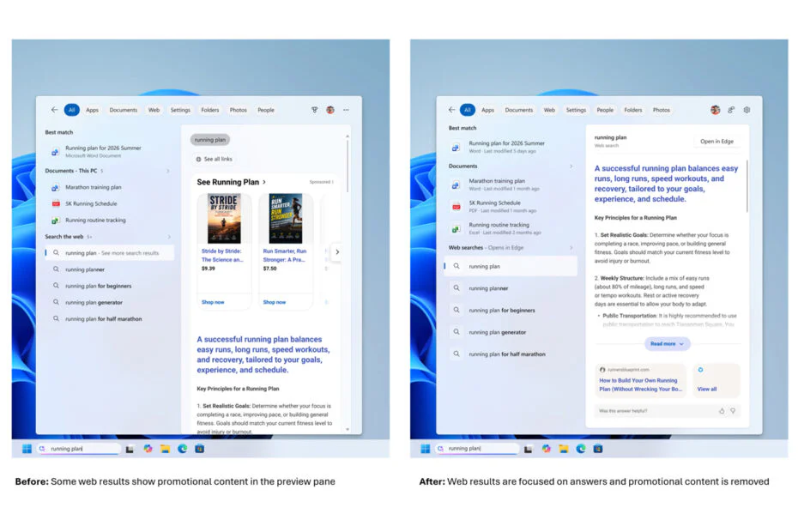Expand the After panel Documents section chevron
Image resolution: width=798 pixels, height=532 pixels.
point(571,166)
